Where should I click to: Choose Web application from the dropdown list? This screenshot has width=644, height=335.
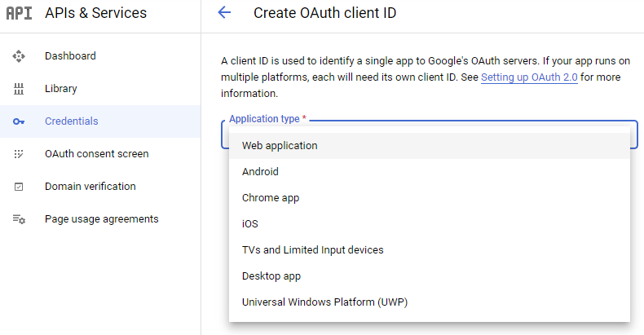pyautogui.click(x=280, y=146)
